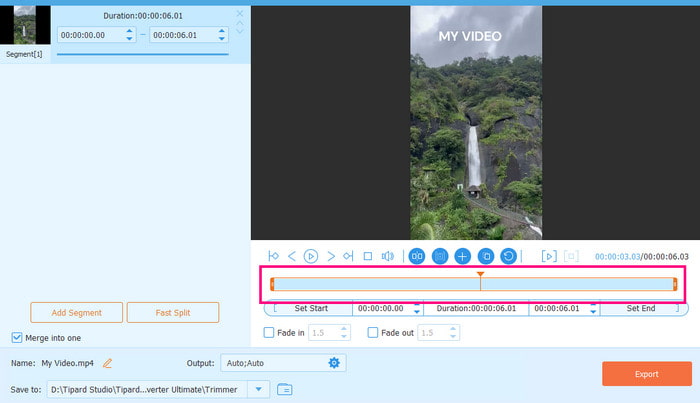Open output settings gear icon

[x=334, y=363]
